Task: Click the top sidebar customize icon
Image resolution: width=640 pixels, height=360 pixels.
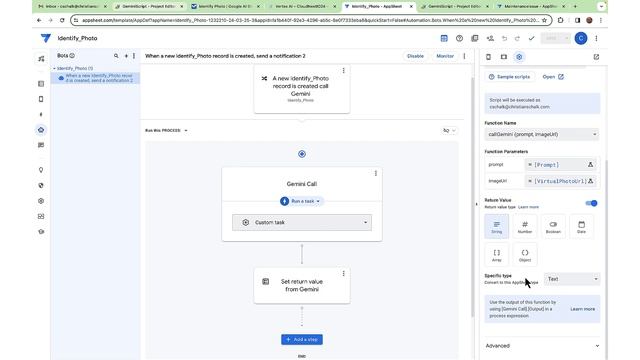Action: (x=41, y=59)
